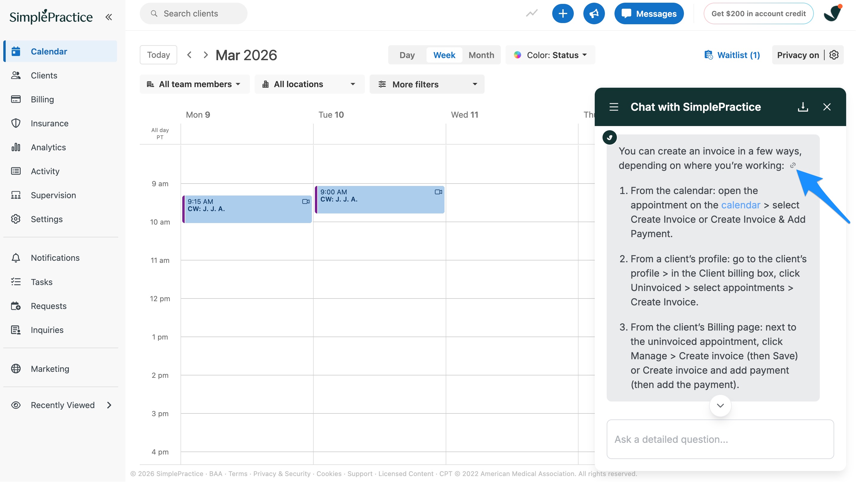Screen dimensions: 868x494
Task: Open Activity section
Action: click(60, 171)
